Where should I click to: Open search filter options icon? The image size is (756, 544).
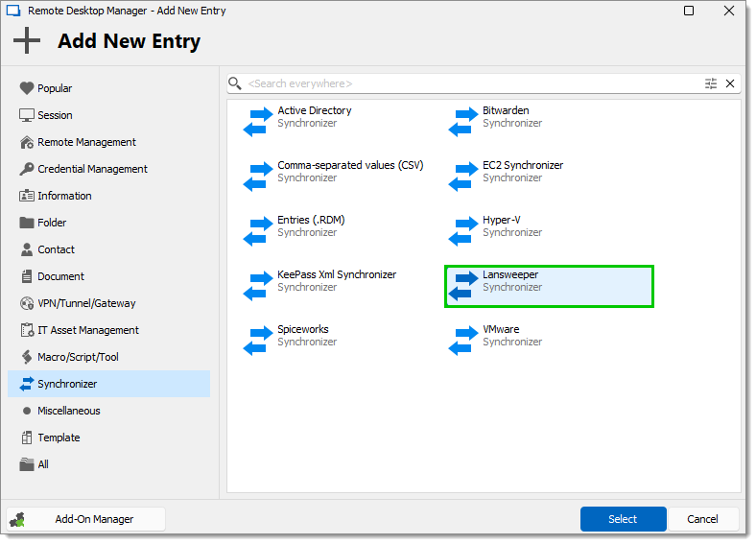[x=711, y=83]
